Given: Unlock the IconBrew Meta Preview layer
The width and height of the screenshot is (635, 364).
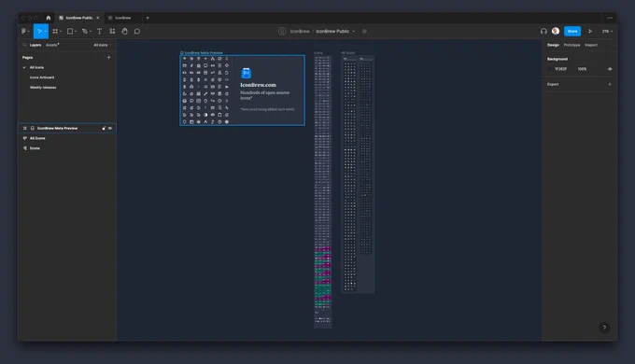Looking at the screenshot, I should tap(104, 129).
